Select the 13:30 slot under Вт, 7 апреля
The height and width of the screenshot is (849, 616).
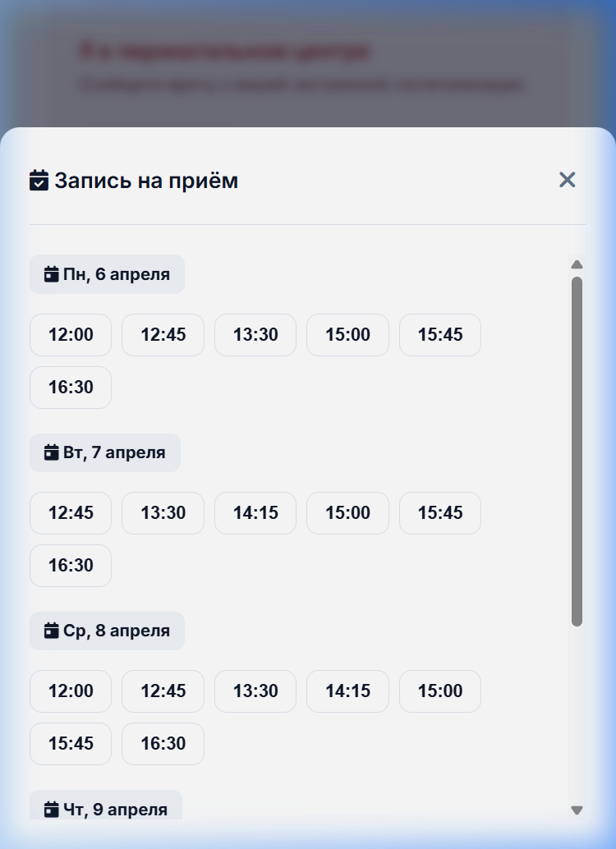(163, 512)
